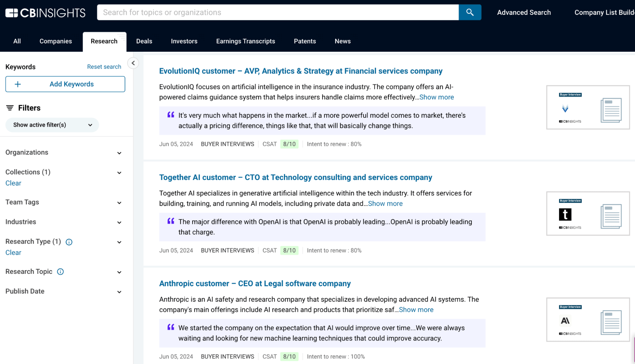The width and height of the screenshot is (635, 364).
Task: Click the plus icon to Add Keywords
Action: pyautogui.click(x=18, y=84)
